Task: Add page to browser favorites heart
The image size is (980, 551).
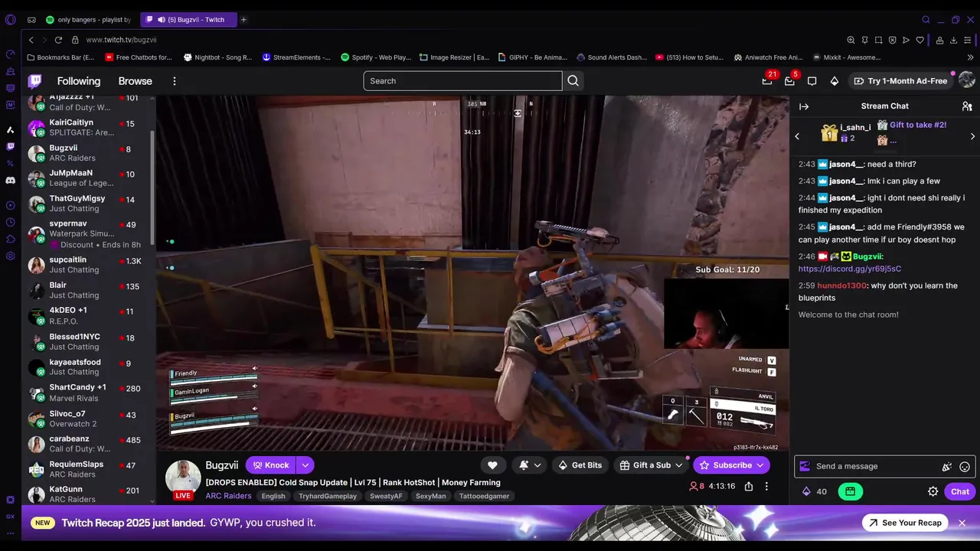Action: 920,40
